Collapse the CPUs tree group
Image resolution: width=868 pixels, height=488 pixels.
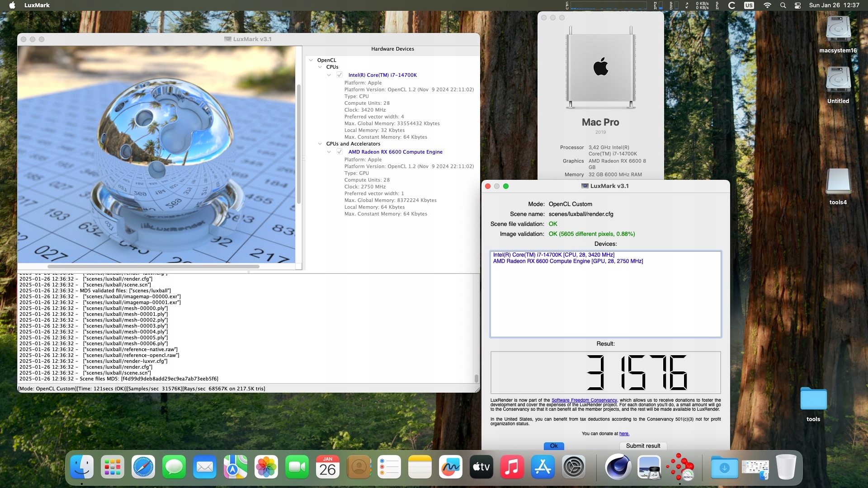[x=320, y=67]
